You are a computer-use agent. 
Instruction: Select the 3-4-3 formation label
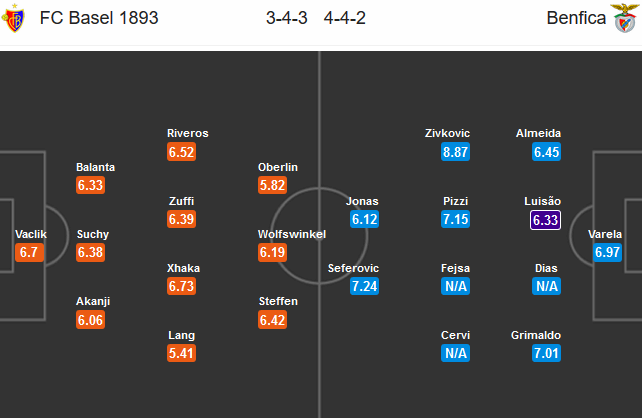287,18
